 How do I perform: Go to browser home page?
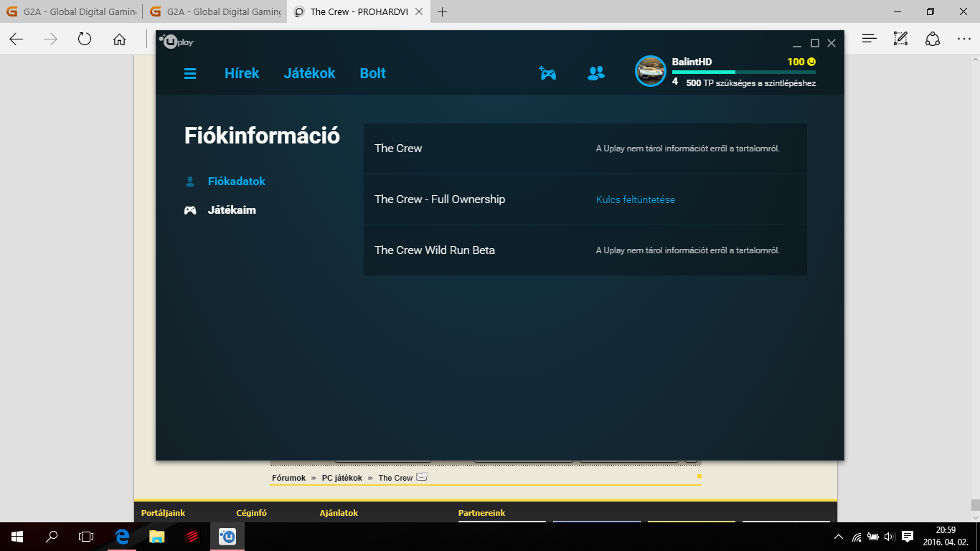119,39
